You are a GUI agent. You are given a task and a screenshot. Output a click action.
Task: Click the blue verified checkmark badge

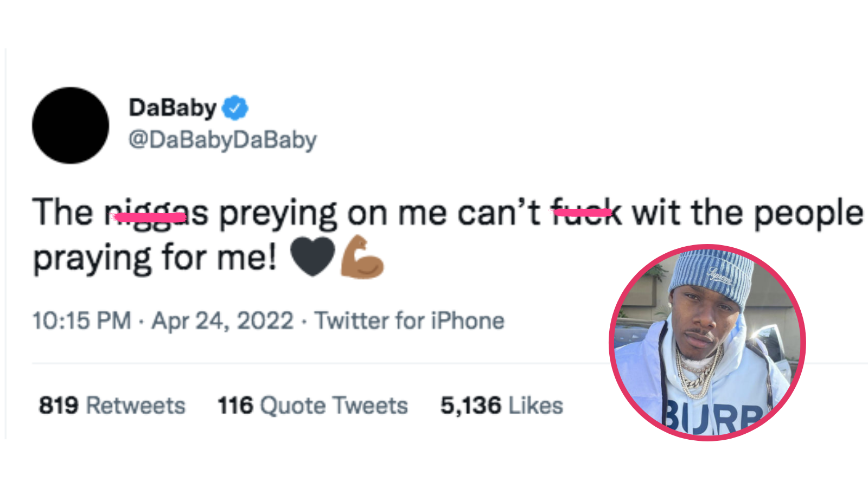pyautogui.click(x=235, y=107)
